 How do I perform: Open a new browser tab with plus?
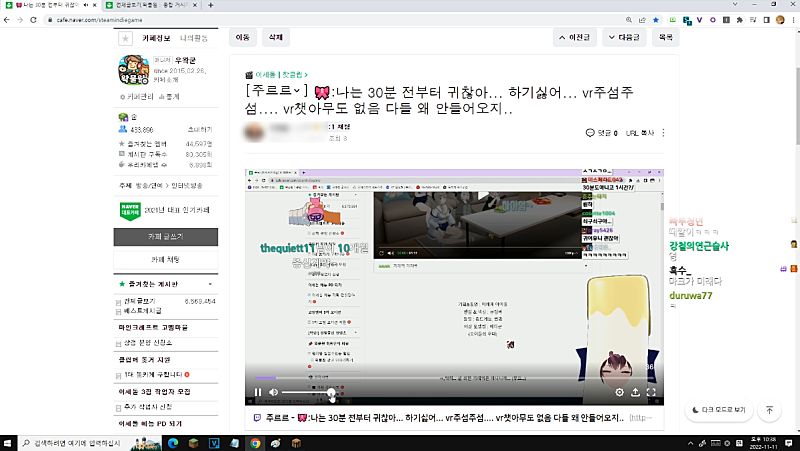[x=211, y=5]
